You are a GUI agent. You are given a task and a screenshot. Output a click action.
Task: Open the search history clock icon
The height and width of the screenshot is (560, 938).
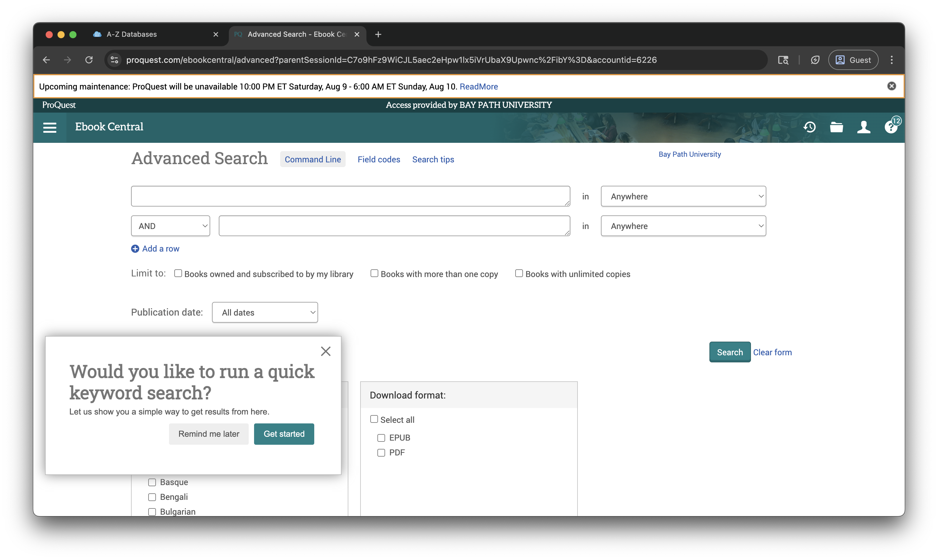(809, 127)
